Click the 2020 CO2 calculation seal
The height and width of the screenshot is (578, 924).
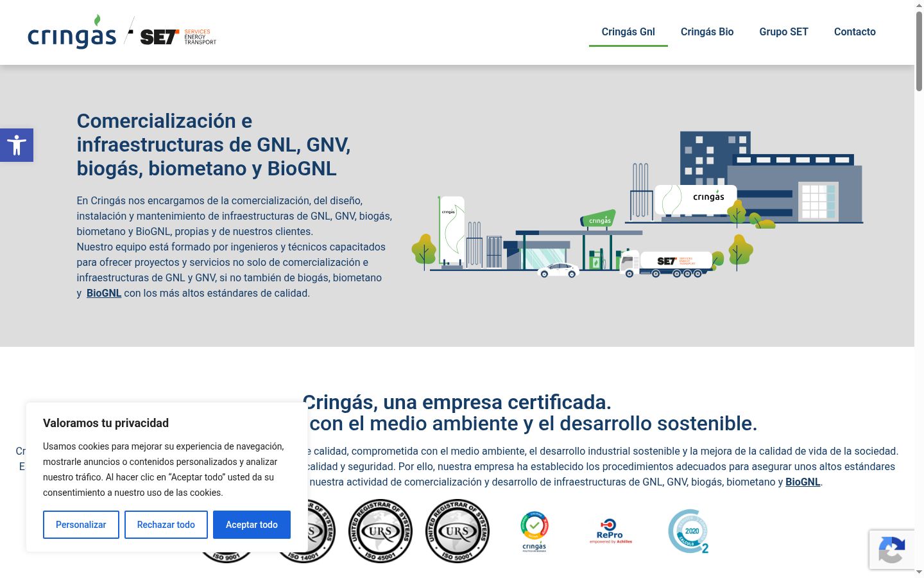(x=689, y=531)
